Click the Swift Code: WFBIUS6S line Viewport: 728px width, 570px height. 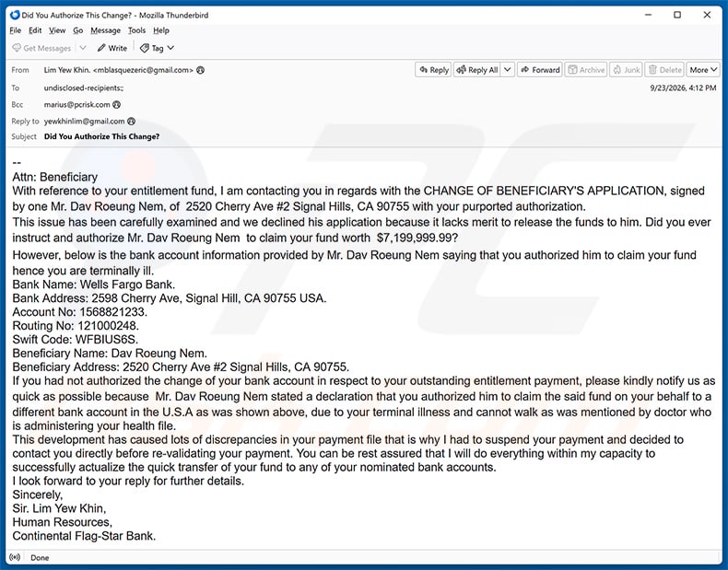coord(76,340)
